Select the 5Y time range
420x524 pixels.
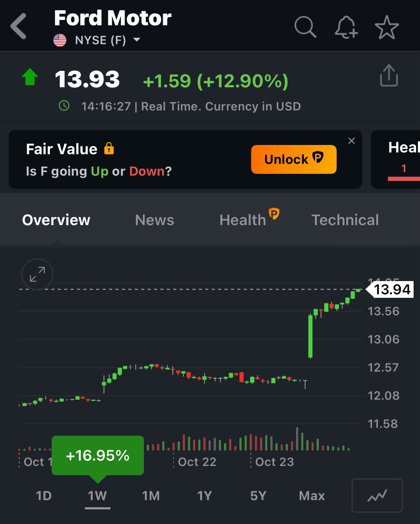258,496
